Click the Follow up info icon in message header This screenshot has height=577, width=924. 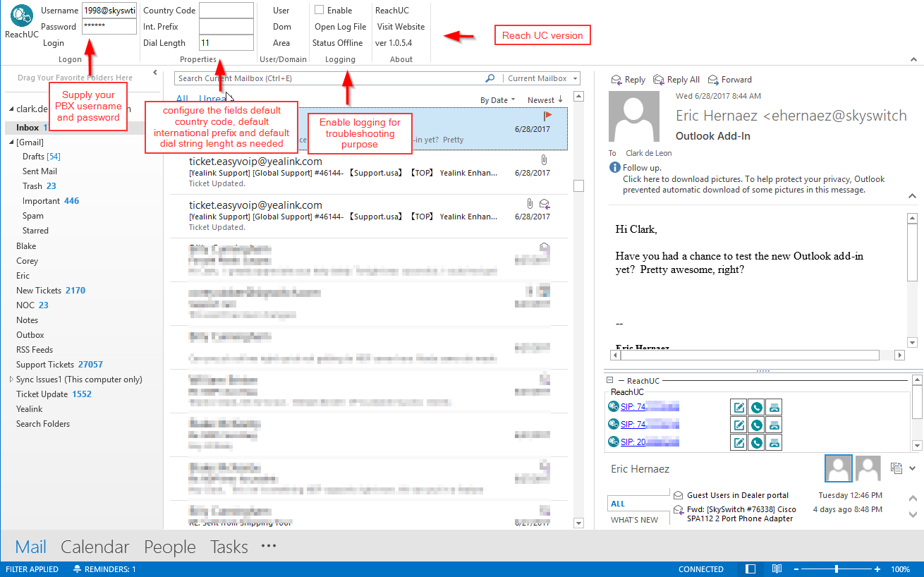click(x=614, y=168)
